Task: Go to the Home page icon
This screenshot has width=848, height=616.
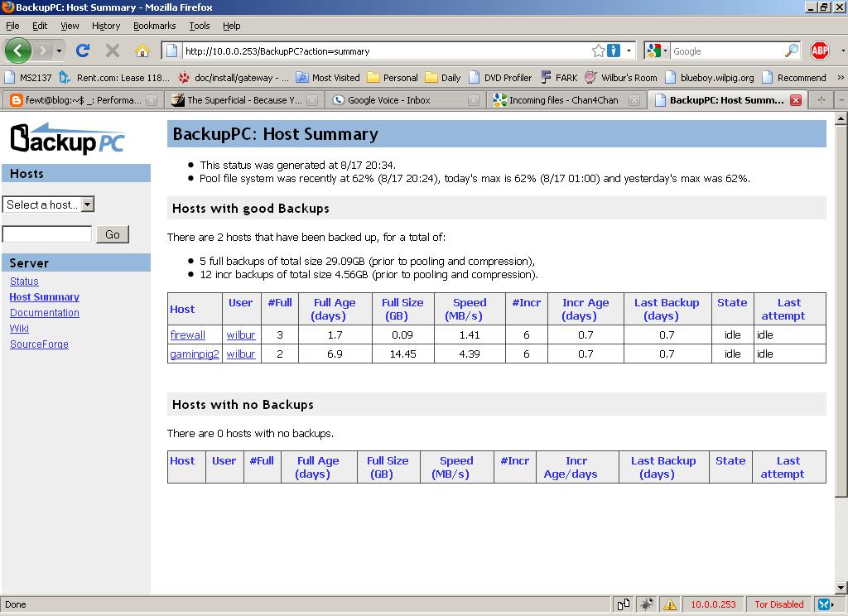Action: tap(142, 51)
